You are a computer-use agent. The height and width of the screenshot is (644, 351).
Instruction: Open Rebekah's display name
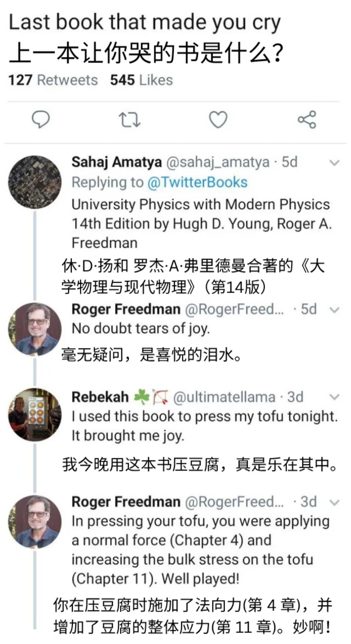click(x=100, y=397)
